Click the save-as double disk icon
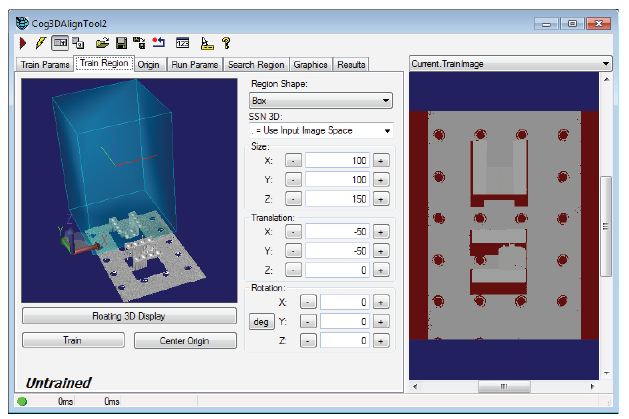The height and width of the screenshot is (419, 629). 139,43
